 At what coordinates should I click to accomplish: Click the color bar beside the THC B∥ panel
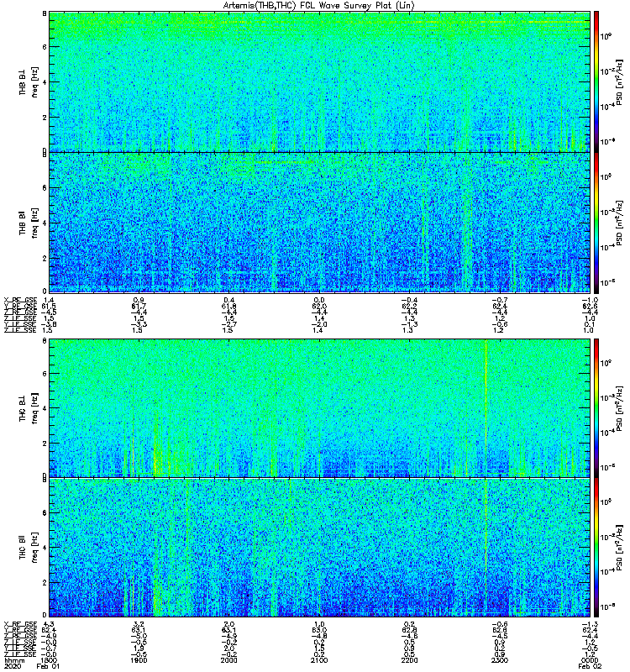(x=596, y=548)
